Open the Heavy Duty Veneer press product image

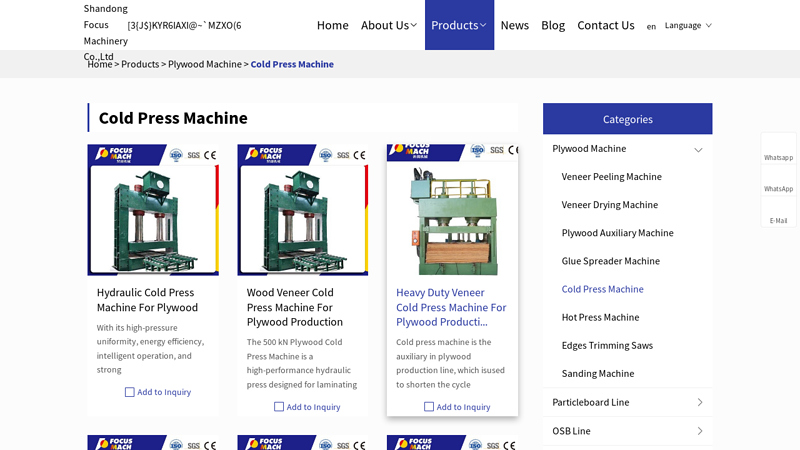click(453, 210)
